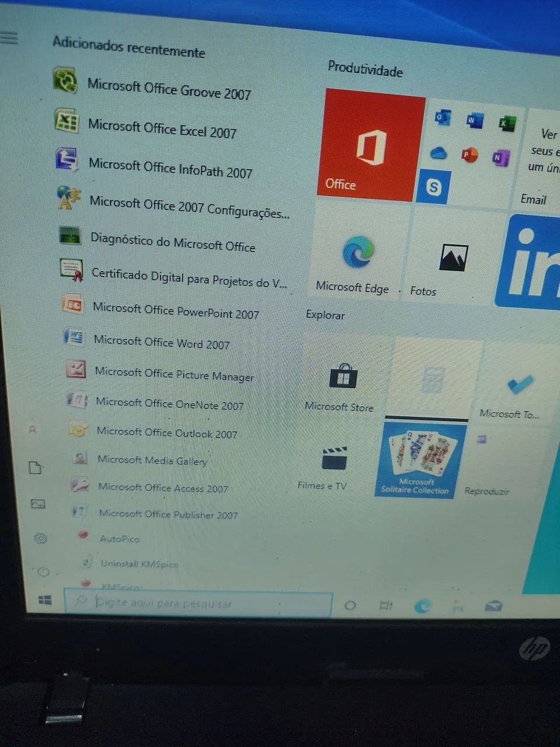Click the InfoPath 2007 icon
This screenshot has height=747, width=560.
point(67,159)
